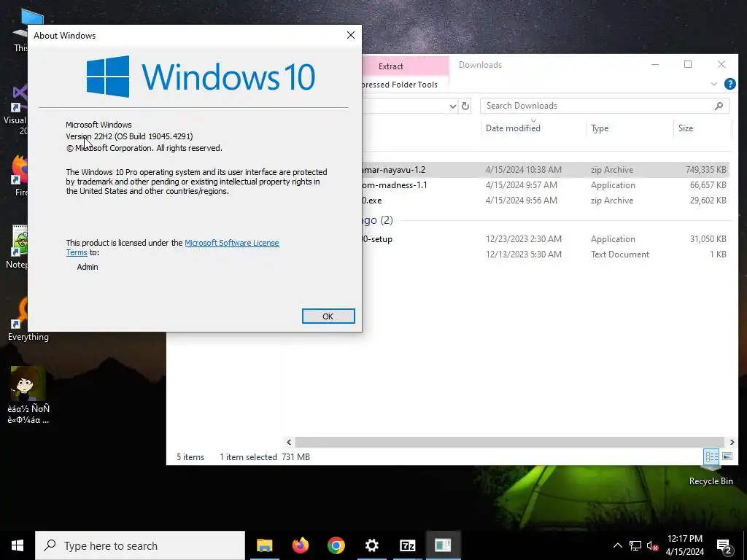Open Compressed Folder Tools ribbon tab
Viewport: 747px width, 560px height.
click(399, 85)
